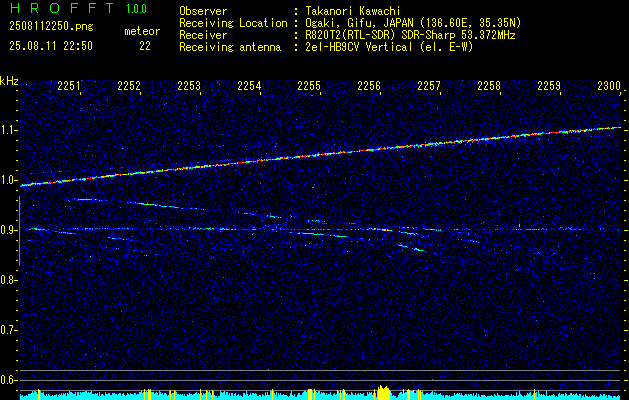The width and height of the screenshot is (629, 400).
Task: Click frequency label 0.7
Action: coord(8,330)
